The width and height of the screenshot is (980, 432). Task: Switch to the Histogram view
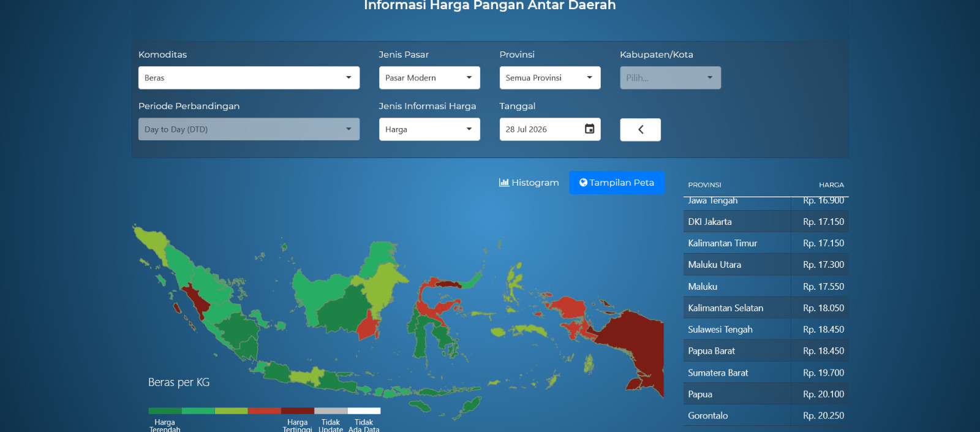coord(529,183)
